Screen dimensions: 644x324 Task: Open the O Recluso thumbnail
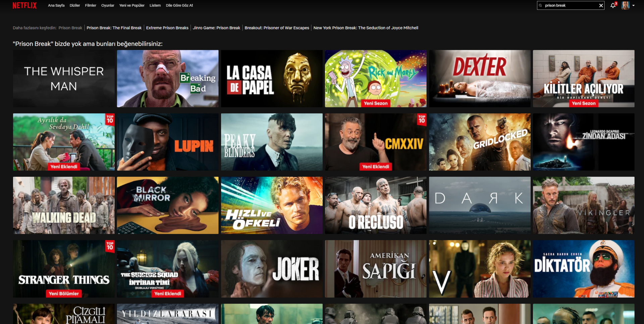(x=376, y=205)
